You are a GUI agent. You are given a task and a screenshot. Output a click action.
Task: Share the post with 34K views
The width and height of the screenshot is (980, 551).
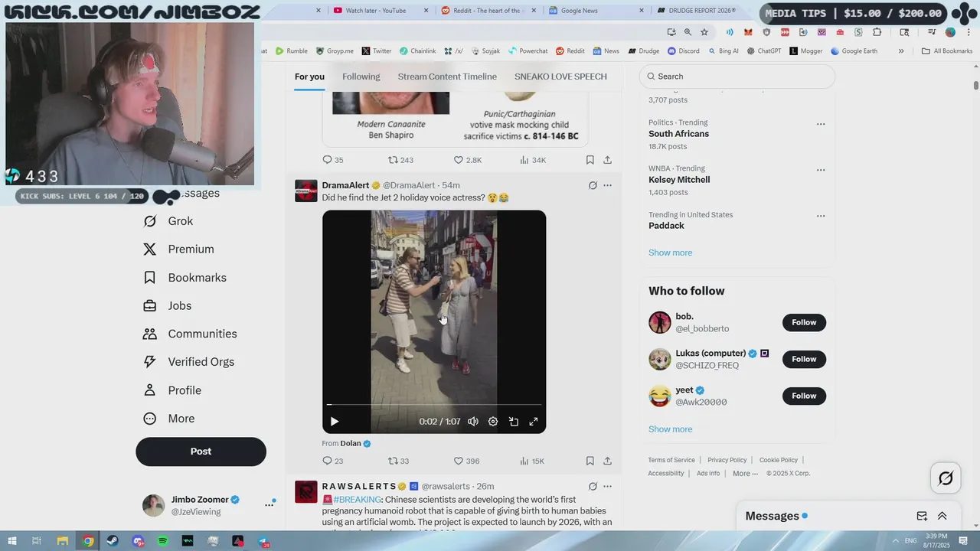[x=607, y=160]
